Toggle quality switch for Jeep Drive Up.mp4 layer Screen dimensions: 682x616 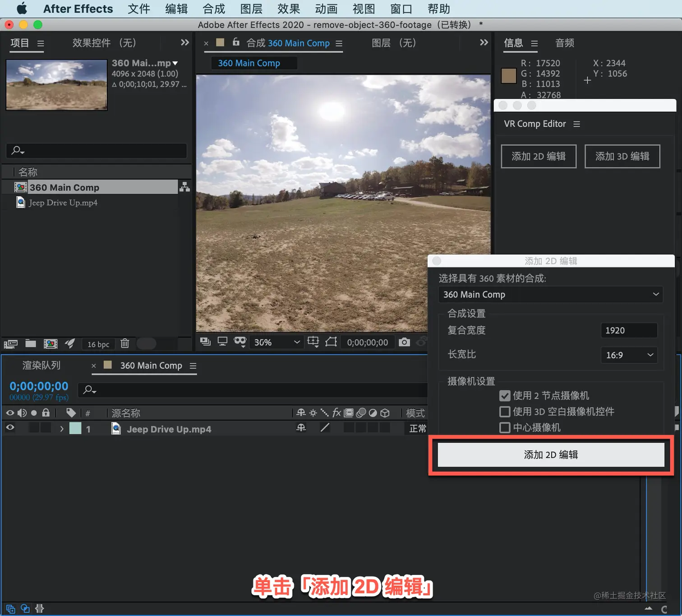[x=325, y=427]
